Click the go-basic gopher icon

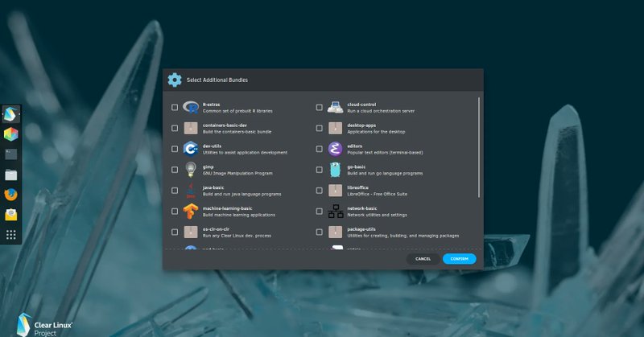tap(335, 170)
